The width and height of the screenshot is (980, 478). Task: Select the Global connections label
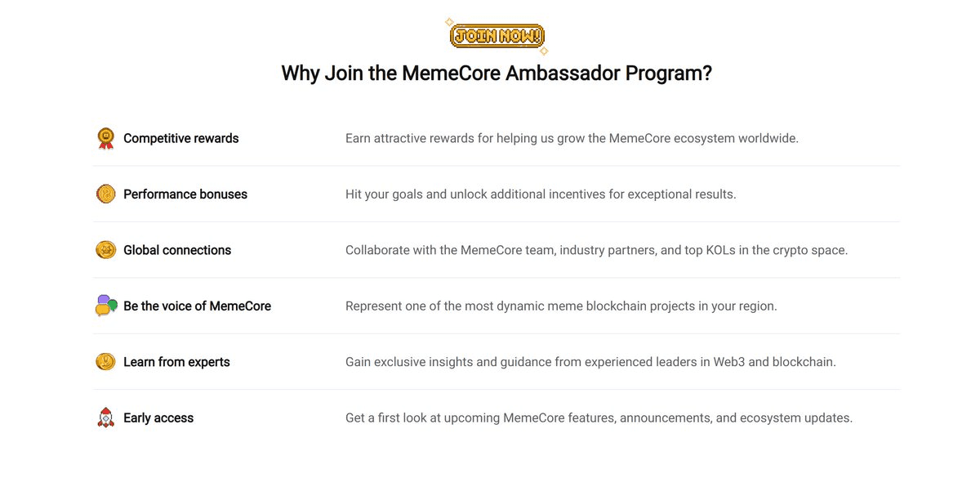pyautogui.click(x=177, y=250)
